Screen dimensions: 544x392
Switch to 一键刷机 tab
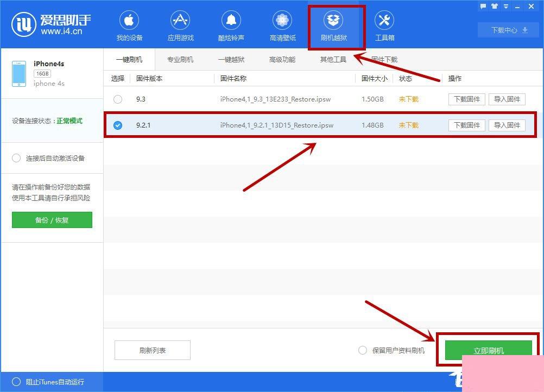pos(129,59)
